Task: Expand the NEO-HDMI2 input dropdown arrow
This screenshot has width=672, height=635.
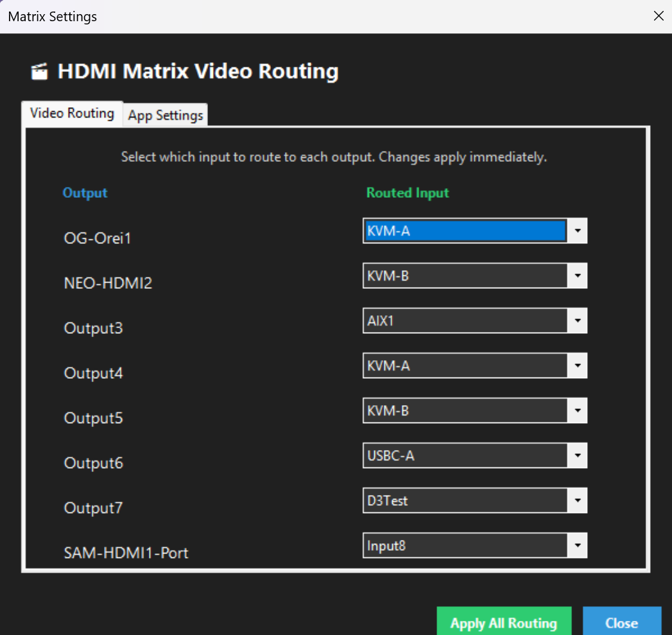Action: [x=577, y=276]
